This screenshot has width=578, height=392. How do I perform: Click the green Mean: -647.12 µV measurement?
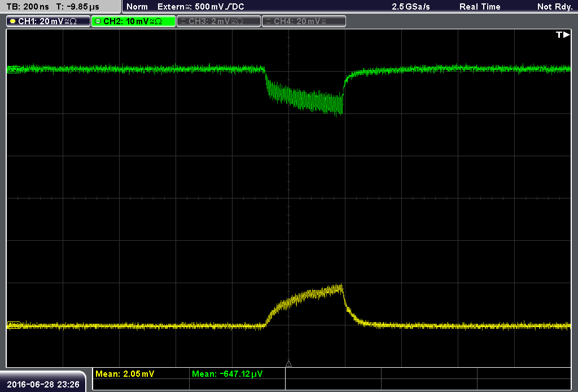point(227,374)
